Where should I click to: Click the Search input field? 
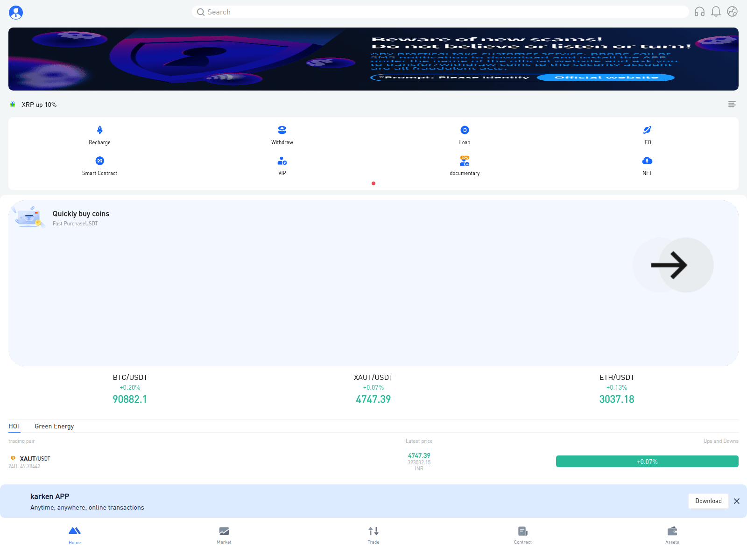(x=440, y=12)
